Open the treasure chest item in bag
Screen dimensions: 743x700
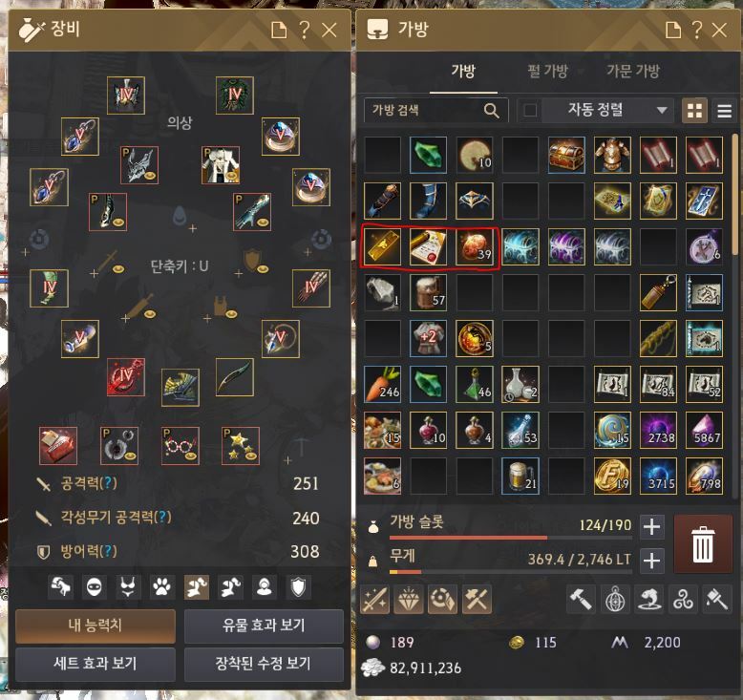(565, 155)
